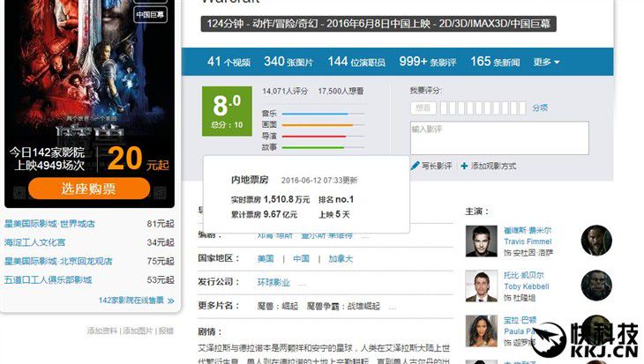Expand the 更多 dropdown in blue bar

pos(546,62)
